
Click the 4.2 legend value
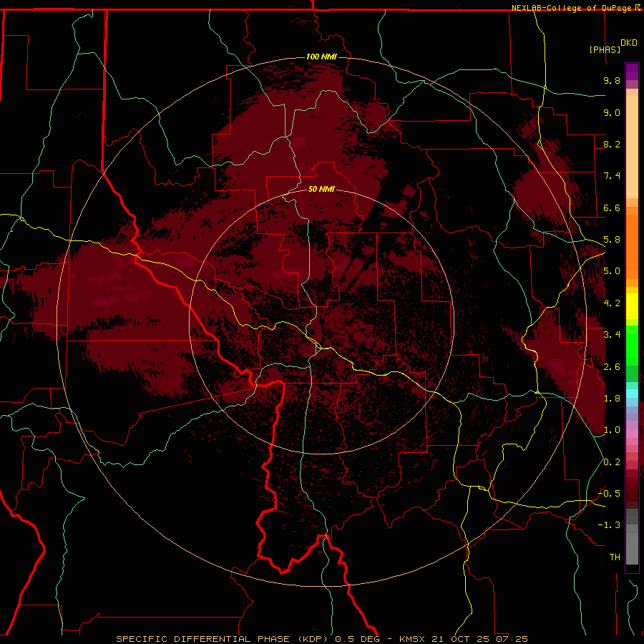click(612, 303)
